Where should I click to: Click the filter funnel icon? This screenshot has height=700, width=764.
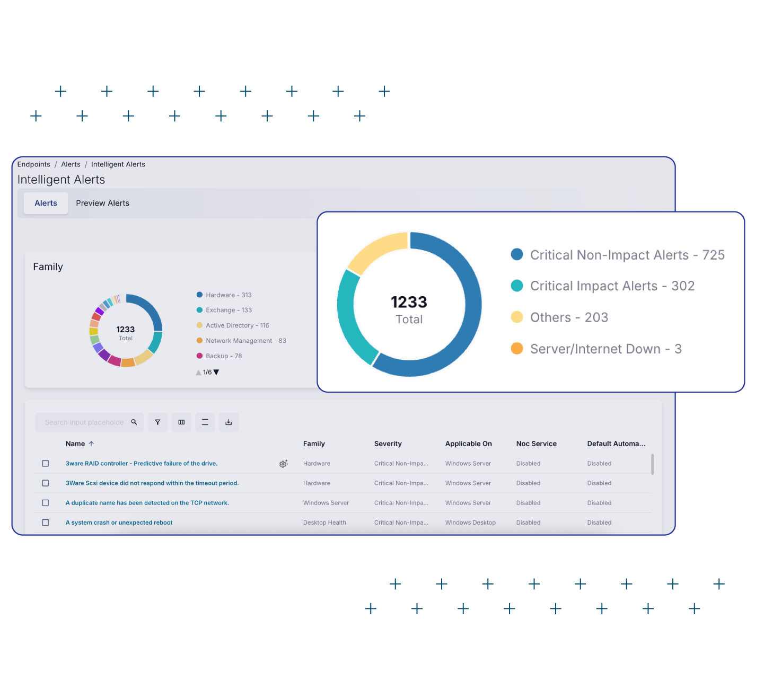click(x=157, y=422)
